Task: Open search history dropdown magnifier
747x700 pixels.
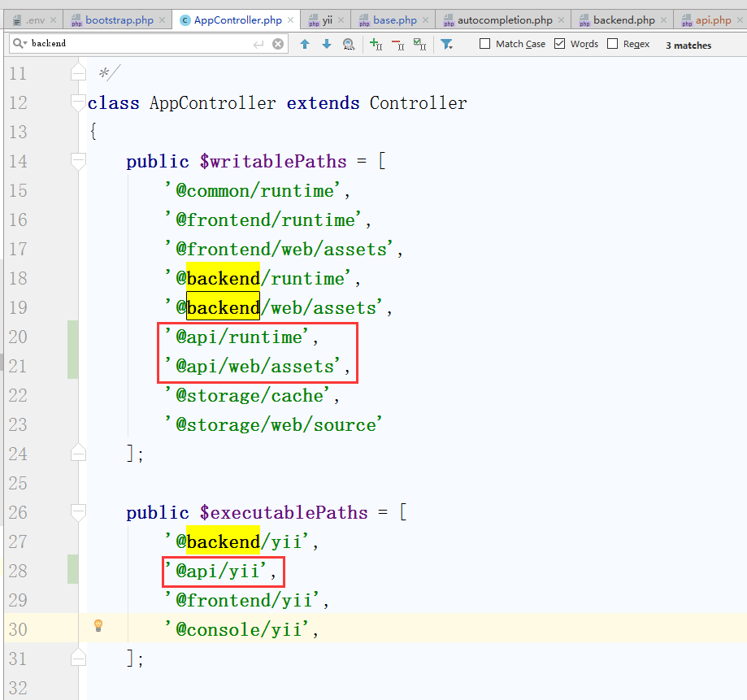Action: [x=20, y=44]
